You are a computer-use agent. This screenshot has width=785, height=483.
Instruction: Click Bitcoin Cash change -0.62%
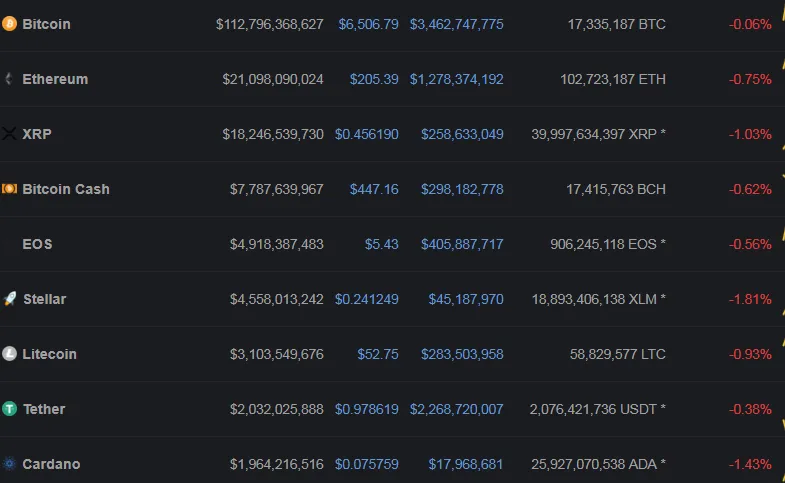(750, 189)
